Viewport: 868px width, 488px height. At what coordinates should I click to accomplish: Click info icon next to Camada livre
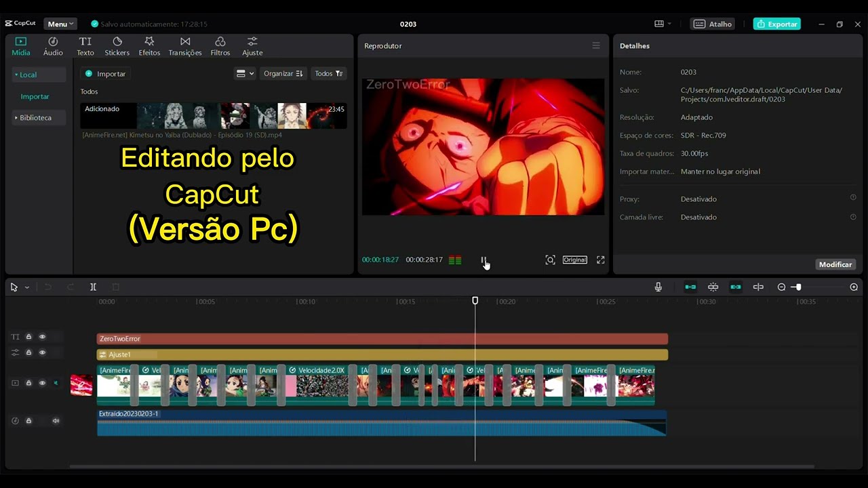853,217
